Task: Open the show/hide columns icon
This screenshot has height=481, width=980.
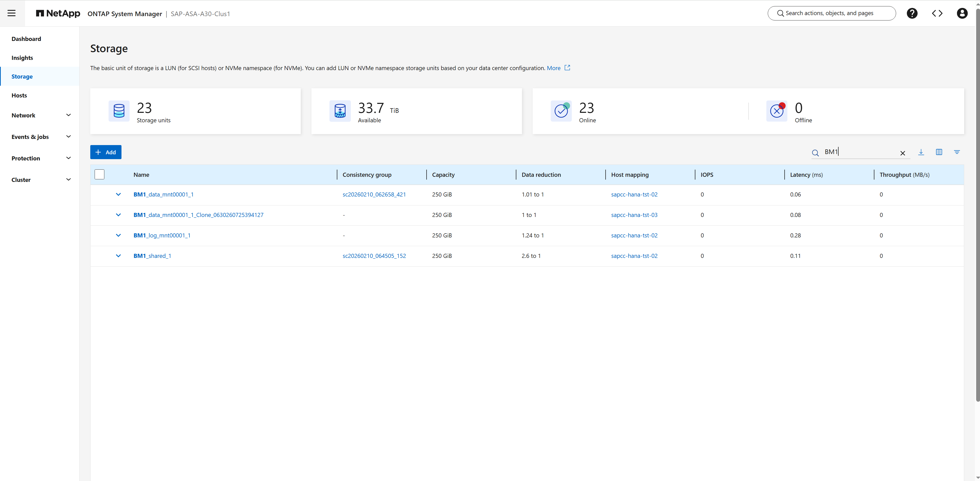Action: 939,152
